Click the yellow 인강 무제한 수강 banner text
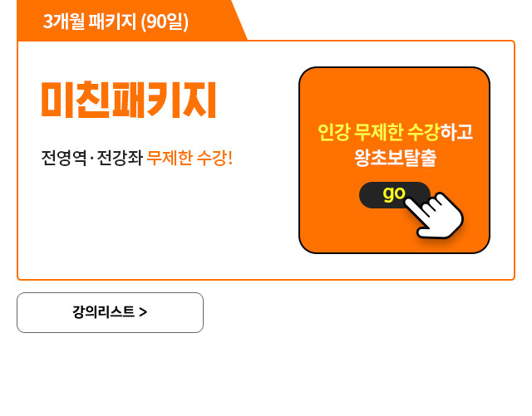The width and height of the screenshot is (532, 416). coord(379,132)
